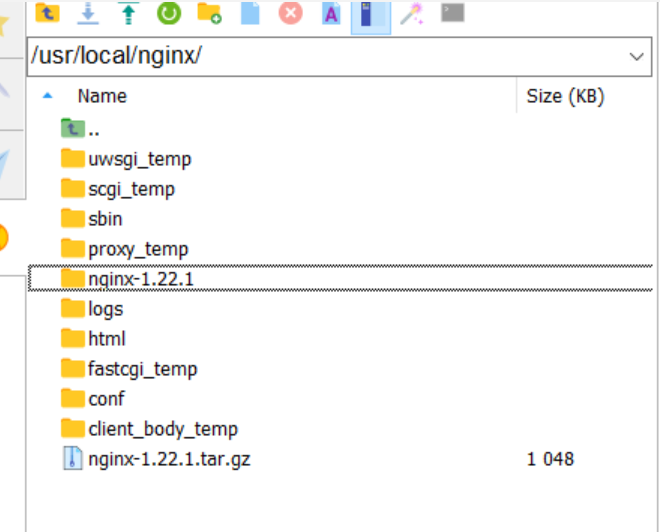Sort by the Name column header

(x=102, y=96)
